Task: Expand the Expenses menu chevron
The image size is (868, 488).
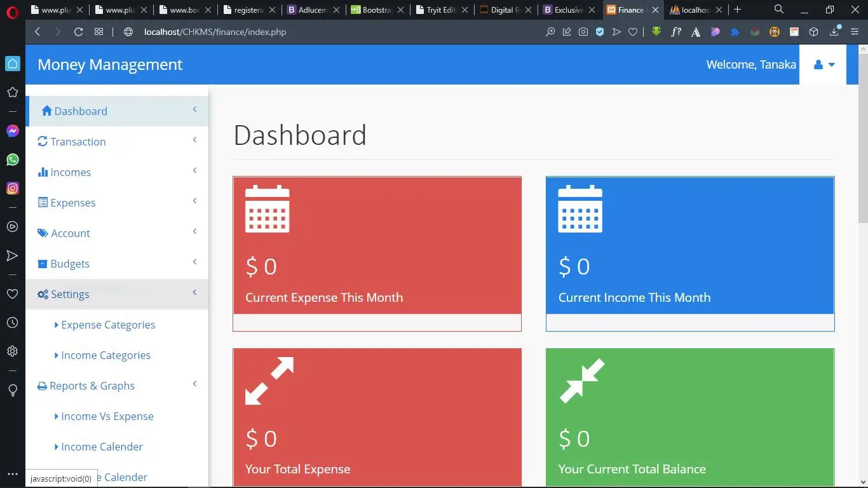Action: (x=194, y=201)
